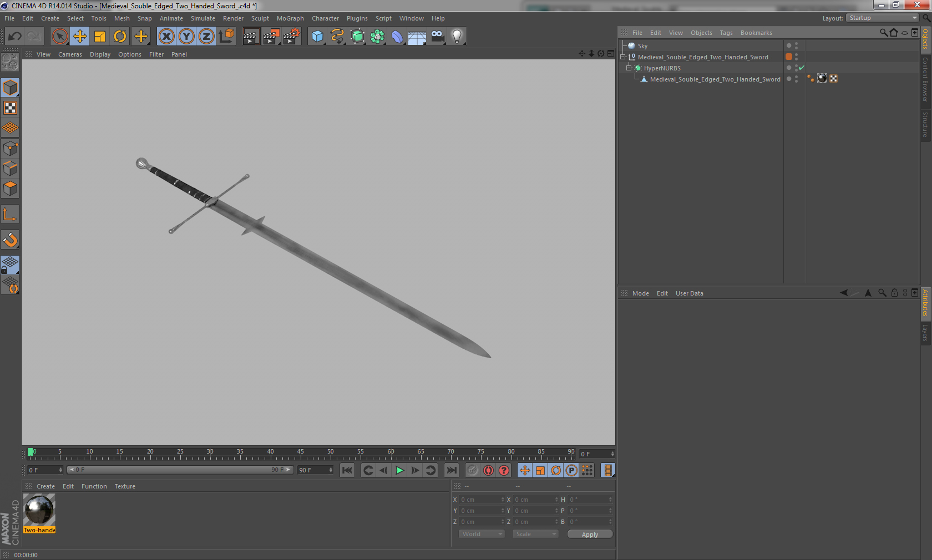The image size is (932, 560).
Task: Click the texture tag of sword mesh
Action: pos(822,79)
